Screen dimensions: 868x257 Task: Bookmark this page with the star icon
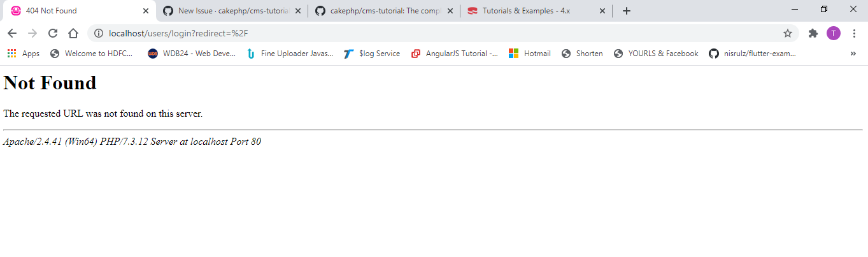coord(788,33)
